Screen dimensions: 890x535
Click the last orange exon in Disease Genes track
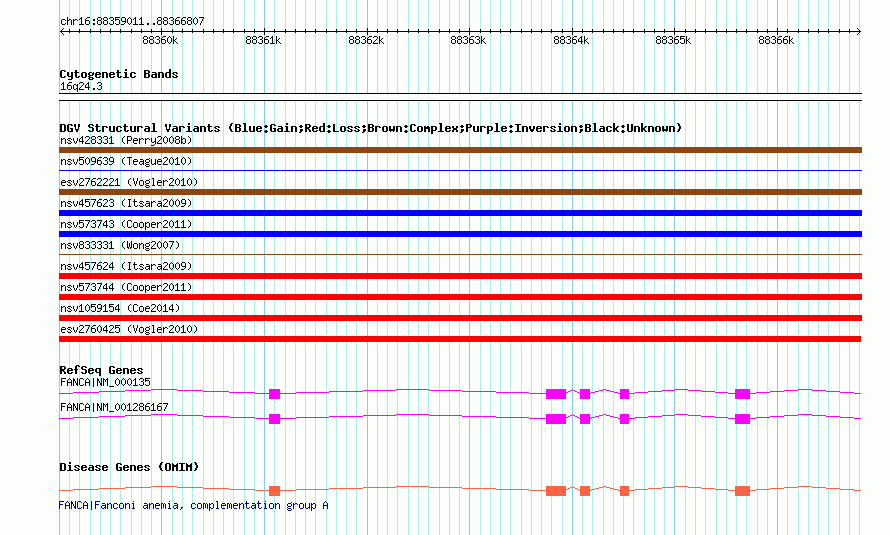point(742,491)
